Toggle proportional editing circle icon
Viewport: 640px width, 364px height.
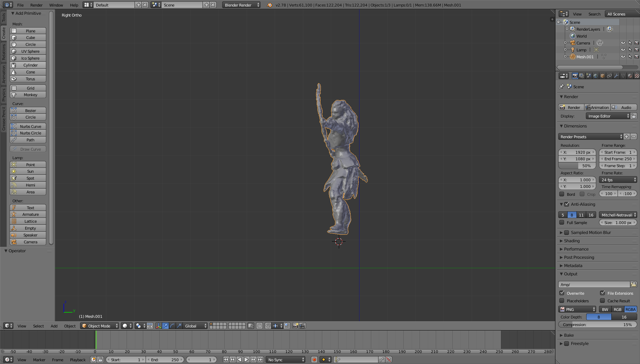pos(259,326)
